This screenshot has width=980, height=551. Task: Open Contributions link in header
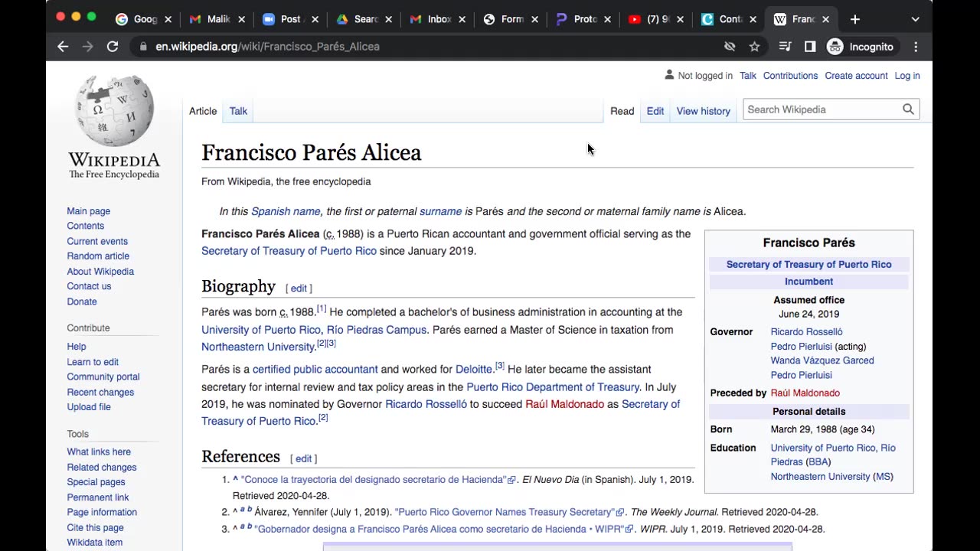click(790, 76)
